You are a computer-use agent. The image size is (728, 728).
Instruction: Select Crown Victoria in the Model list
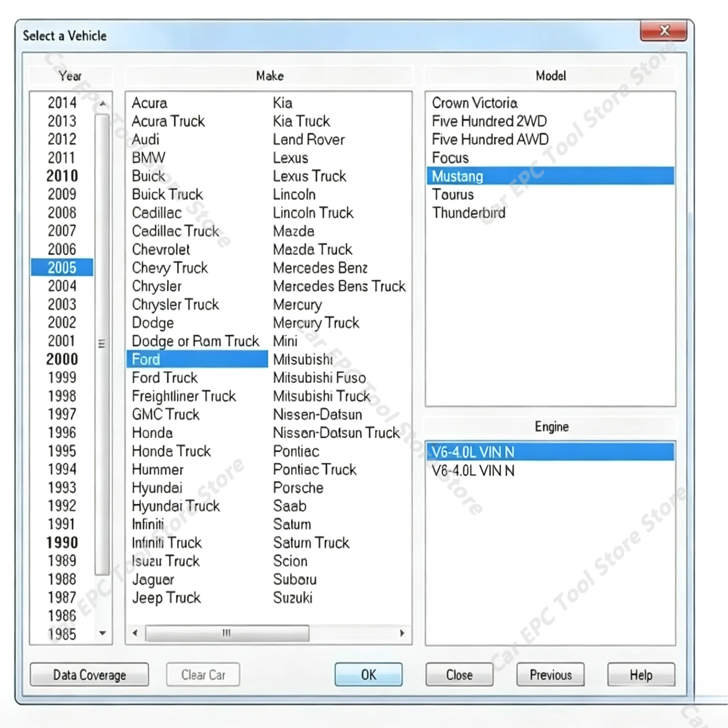[475, 103]
